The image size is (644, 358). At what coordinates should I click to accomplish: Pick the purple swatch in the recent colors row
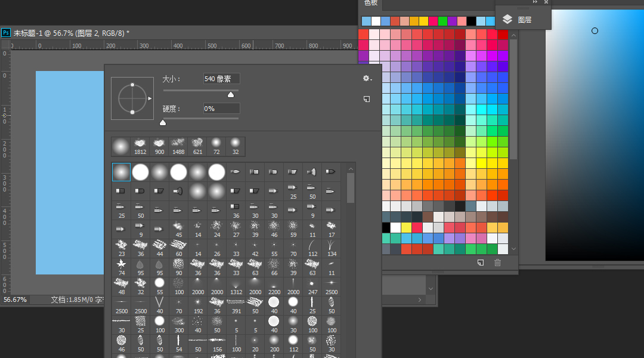click(x=452, y=21)
